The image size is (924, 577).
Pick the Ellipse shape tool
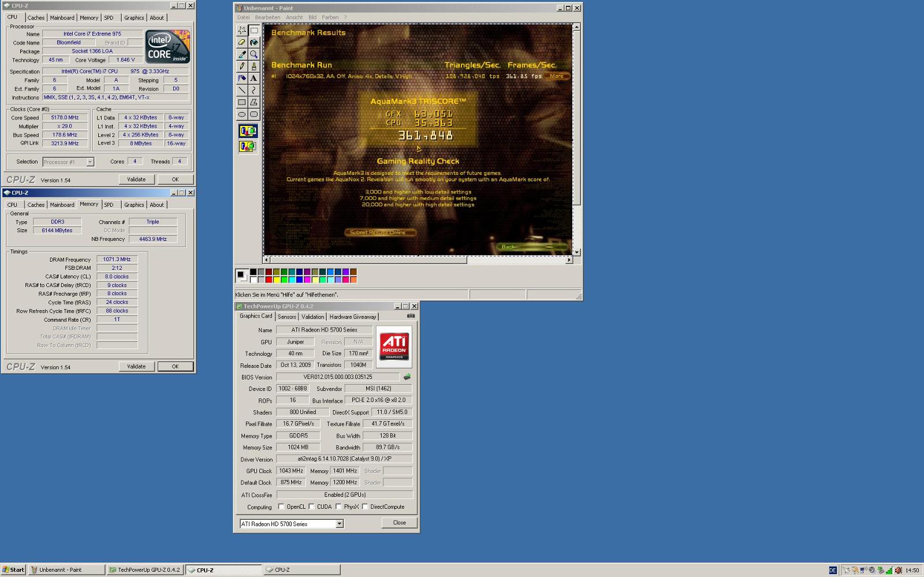[x=242, y=114]
